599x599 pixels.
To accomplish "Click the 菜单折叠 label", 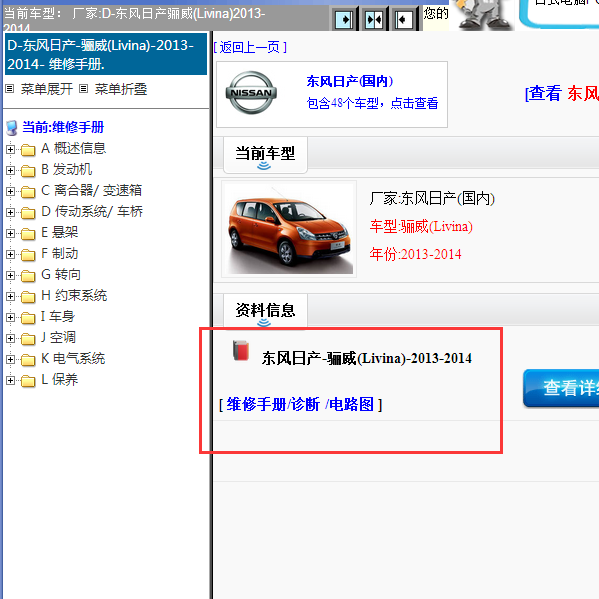I will (121, 89).
